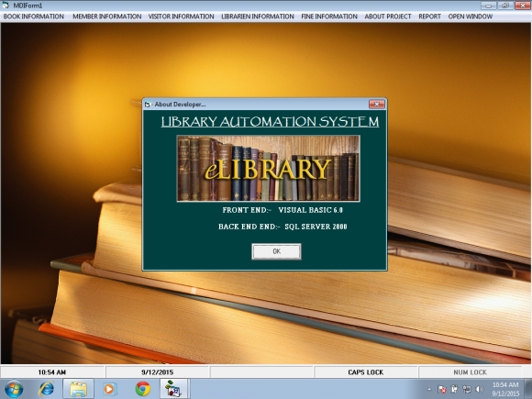Open Windows Explorer from the taskbar

click(78, 389)
